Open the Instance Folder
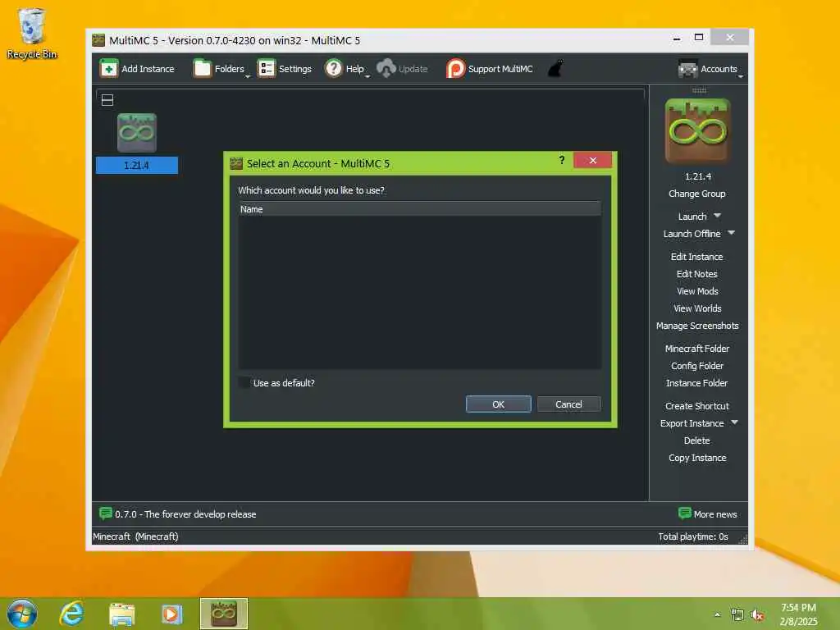Viewport: 840px width, 630px height. 697,383
